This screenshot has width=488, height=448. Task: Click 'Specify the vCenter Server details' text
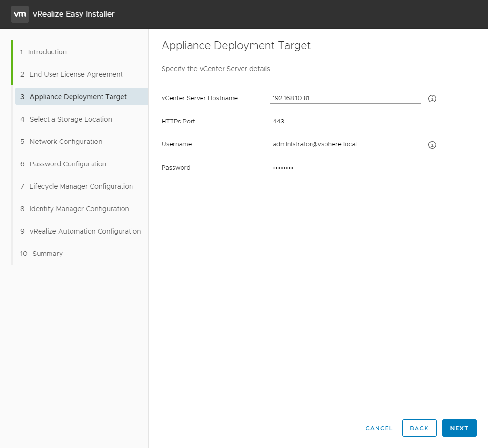pos(216,69)
